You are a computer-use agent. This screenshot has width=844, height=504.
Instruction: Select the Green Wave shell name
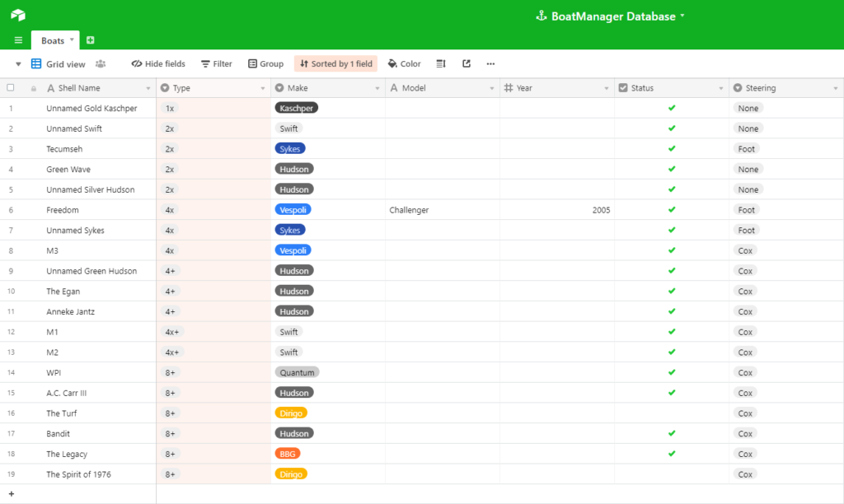pos(68,169)
